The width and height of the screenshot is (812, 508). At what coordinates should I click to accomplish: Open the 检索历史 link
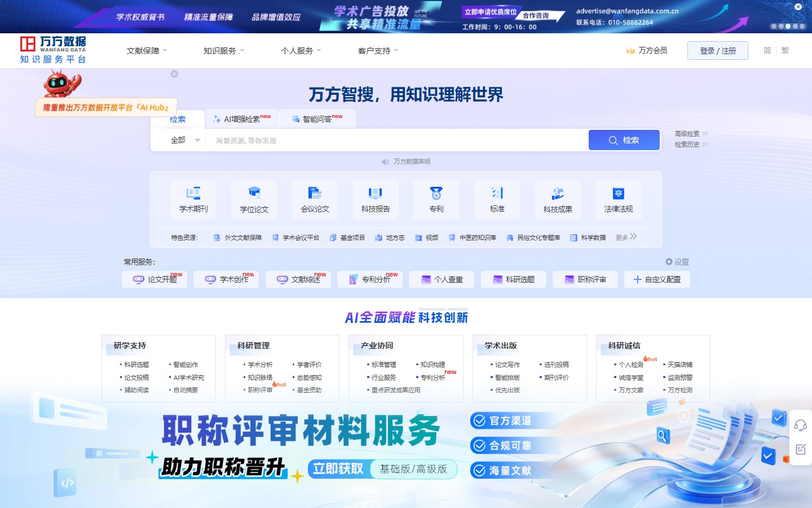tap(691, 144)
